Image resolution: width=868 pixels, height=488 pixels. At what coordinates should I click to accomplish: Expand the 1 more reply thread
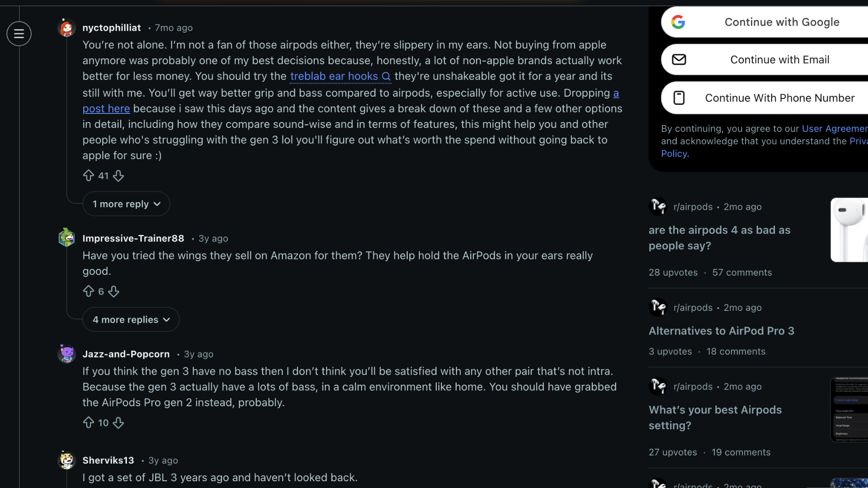pos(126,204)
